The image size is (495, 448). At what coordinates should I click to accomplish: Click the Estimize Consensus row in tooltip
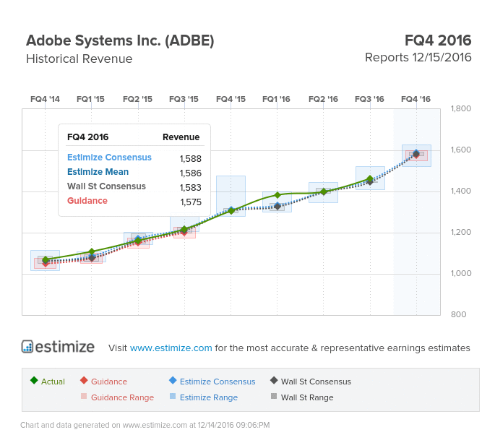tap(134, 158)
